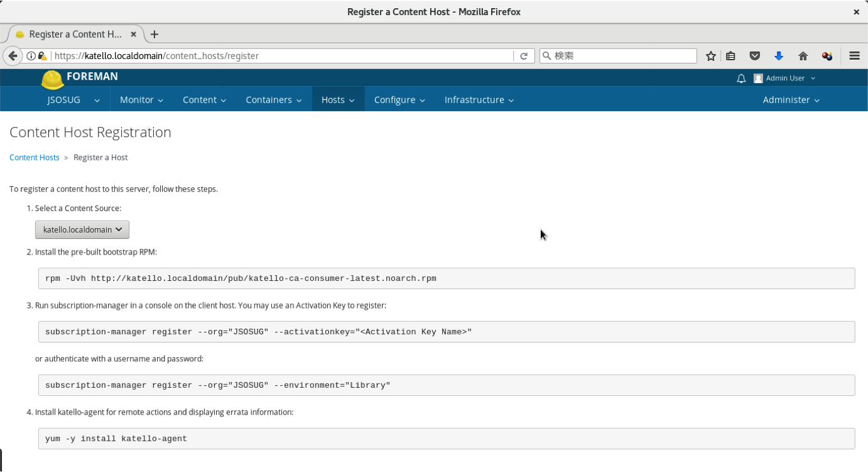Click the site information icon in address bar
The image size is (868, 472).
click(x=30, y=56)
